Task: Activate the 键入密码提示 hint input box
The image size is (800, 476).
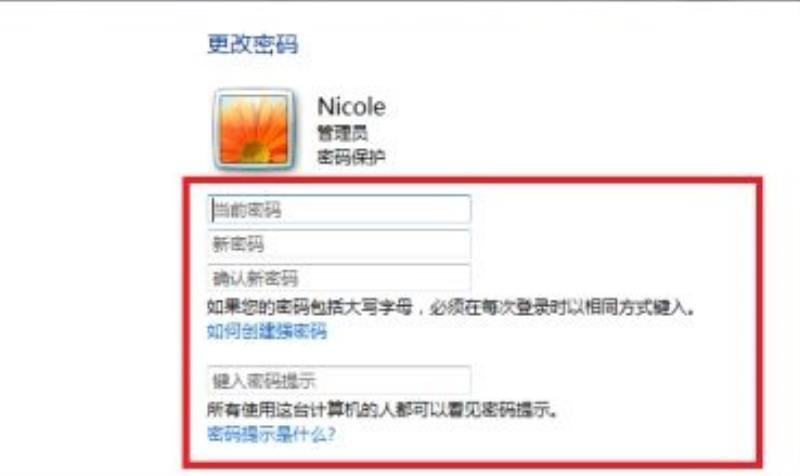Action: (x=339, y=380)
